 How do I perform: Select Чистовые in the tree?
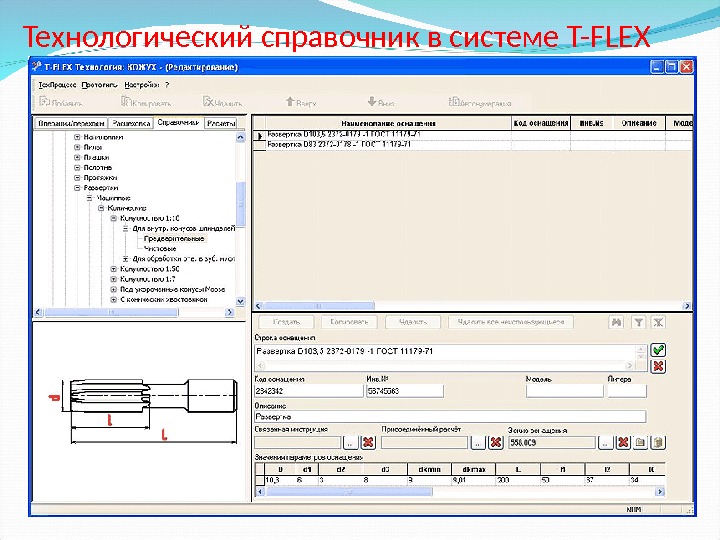[160, 248]
